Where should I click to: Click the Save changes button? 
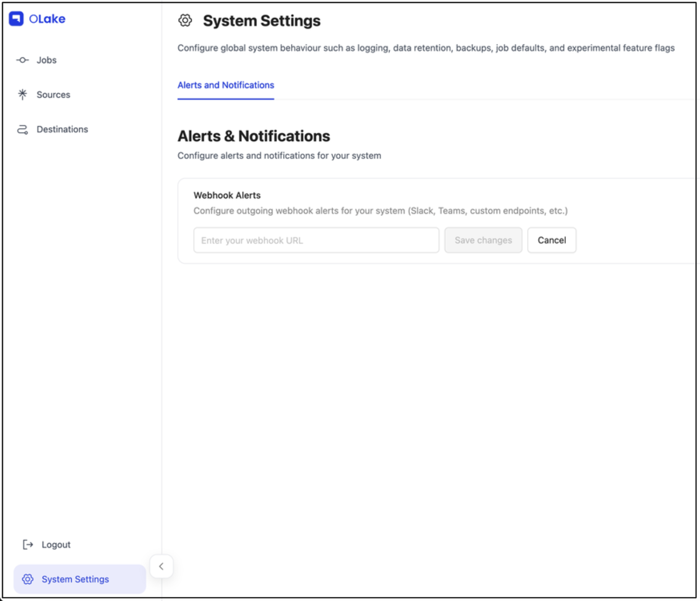point(483,240)
